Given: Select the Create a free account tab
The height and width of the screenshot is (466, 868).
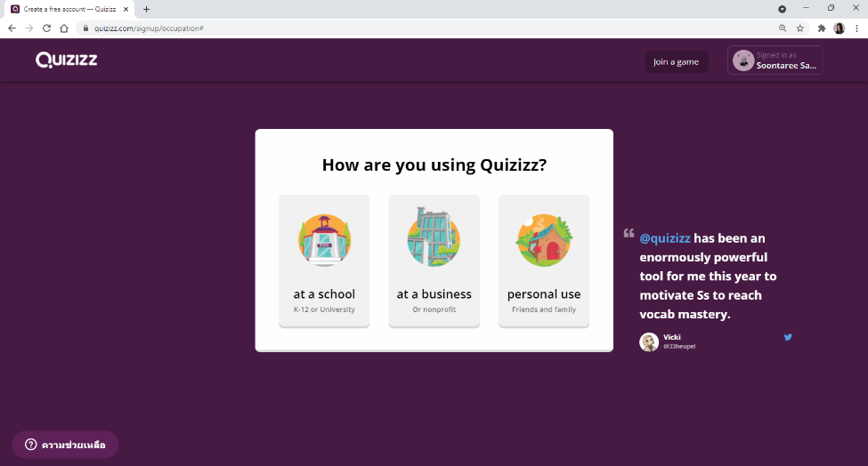Looking at the screenshot, I should 68,9.
